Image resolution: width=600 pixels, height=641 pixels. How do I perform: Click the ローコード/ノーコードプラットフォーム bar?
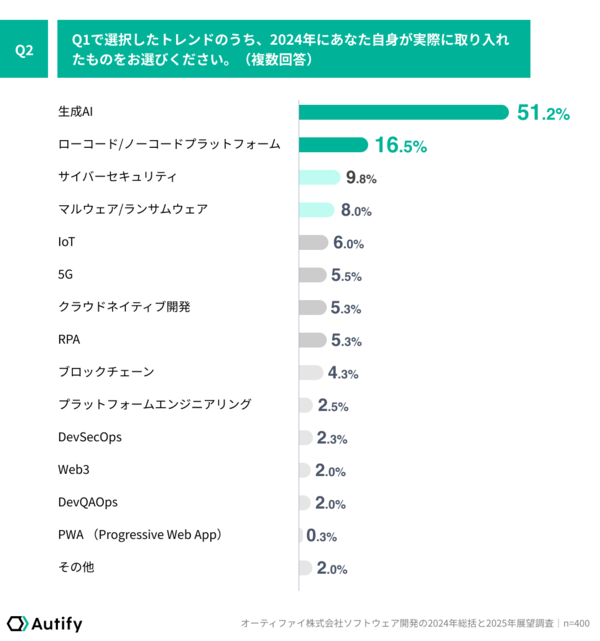click(x=333, y=145)
